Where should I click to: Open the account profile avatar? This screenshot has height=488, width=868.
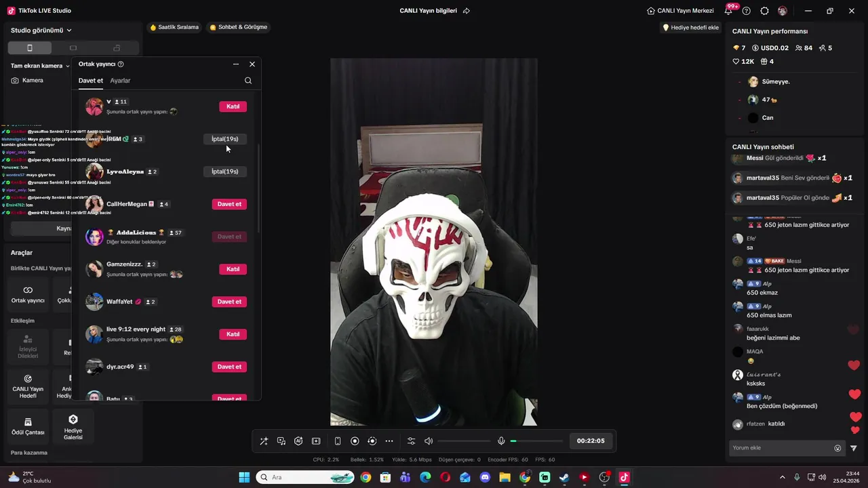coord(783,11)
